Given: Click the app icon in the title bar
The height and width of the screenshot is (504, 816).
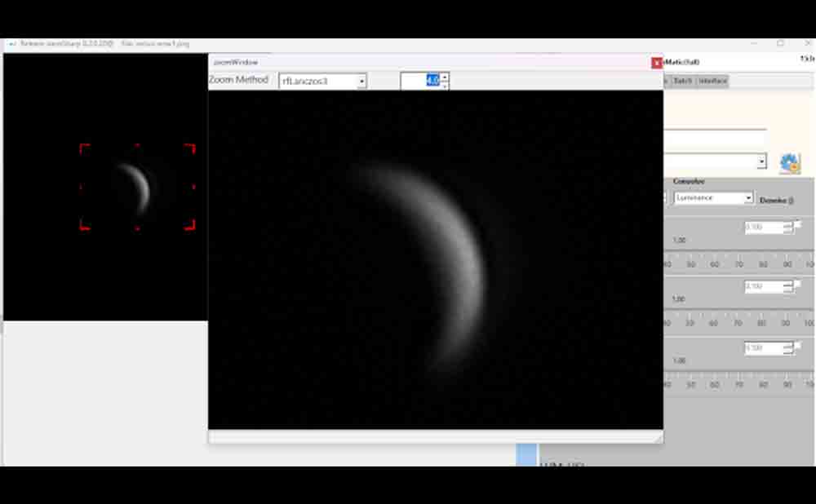Looking at the screenshot, I should coord(11,43).
